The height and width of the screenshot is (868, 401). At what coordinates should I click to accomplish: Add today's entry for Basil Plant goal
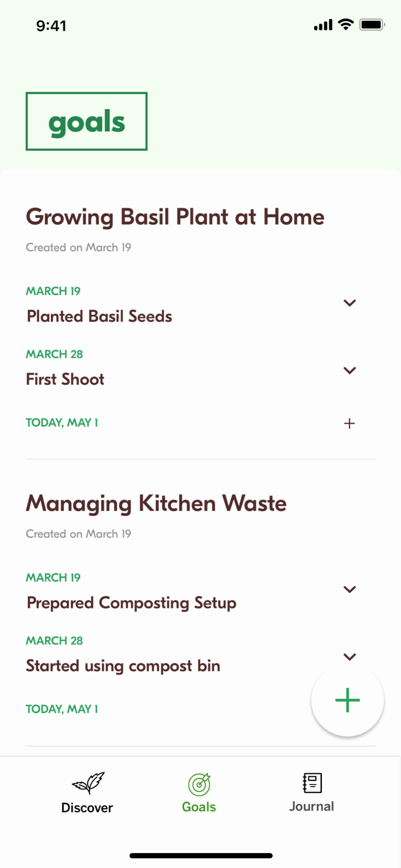(349, 423)
